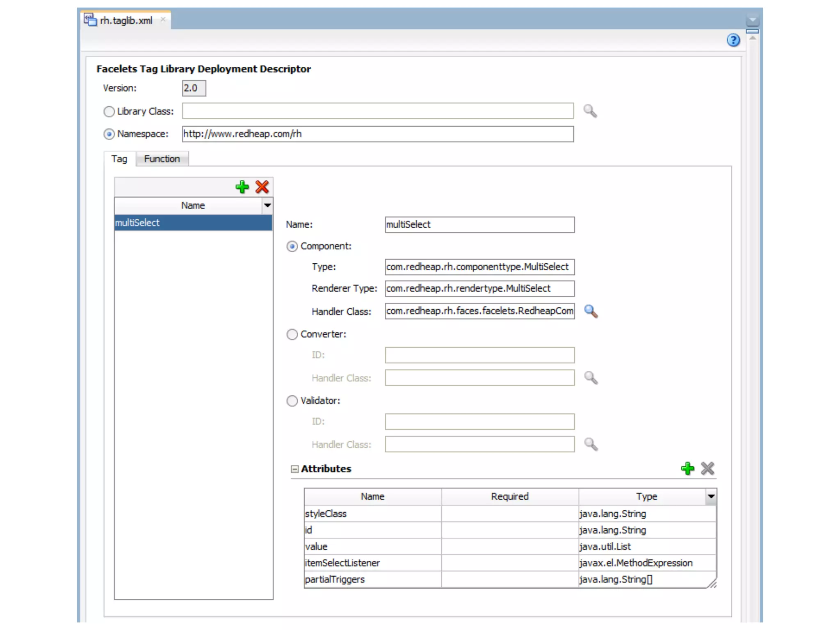The height and width of the screenshot is (630, 840).
Task: Click the red X to delete selected tag
Action: pos(262,187)
